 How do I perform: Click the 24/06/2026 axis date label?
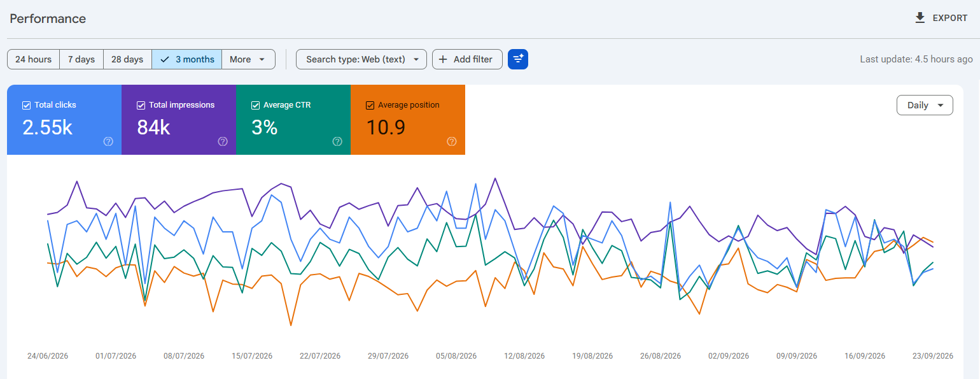48,356
